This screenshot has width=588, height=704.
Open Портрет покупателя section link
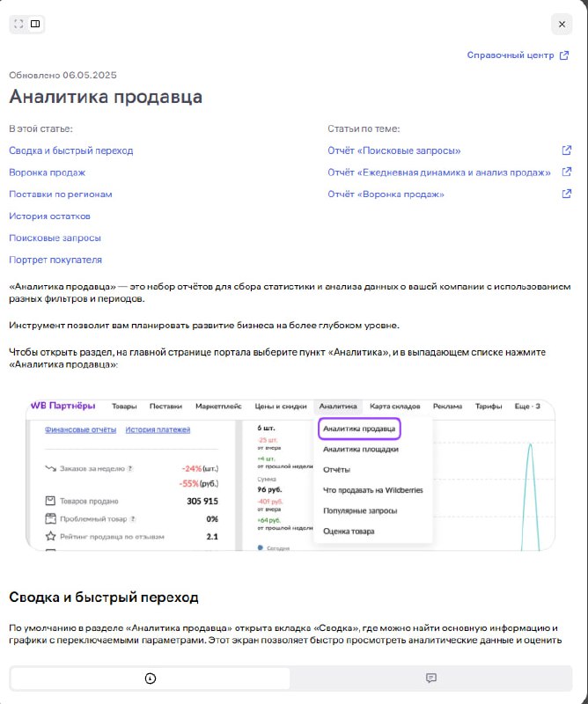pos(55,260)
